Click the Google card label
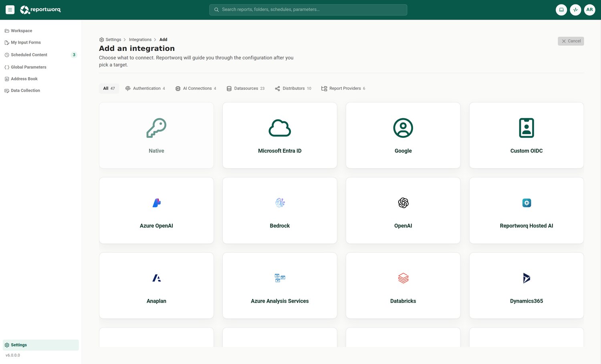Image resolution: width=601 pixels, height=364 pixels. [403, 151]
